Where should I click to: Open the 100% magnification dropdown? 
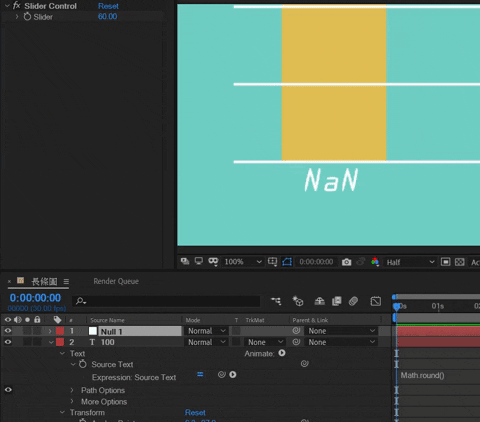(x=243, y=262)
